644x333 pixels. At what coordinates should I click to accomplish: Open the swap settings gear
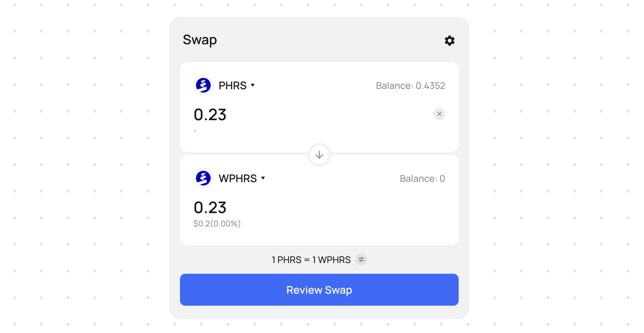point(449,41)
